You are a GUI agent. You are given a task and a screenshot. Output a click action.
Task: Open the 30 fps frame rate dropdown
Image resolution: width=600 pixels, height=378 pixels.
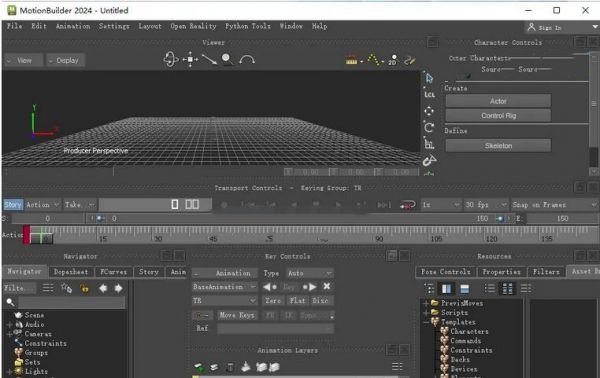[486, 205]
